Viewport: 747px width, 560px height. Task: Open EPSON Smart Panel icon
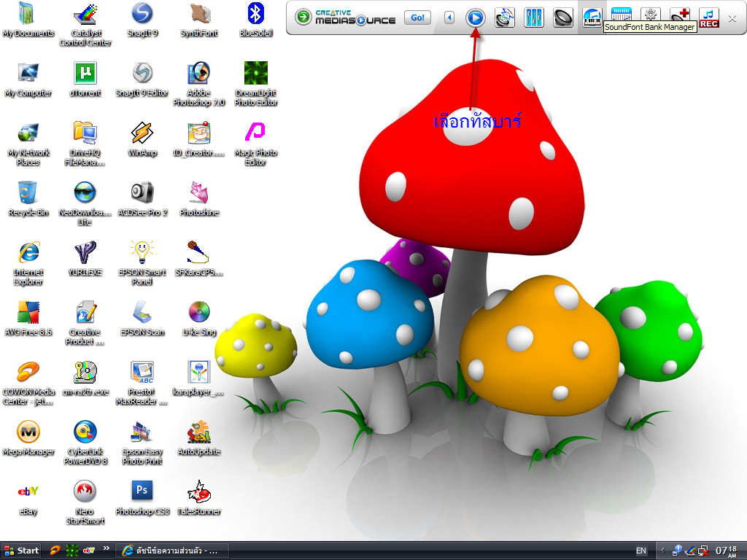point(142,264)
